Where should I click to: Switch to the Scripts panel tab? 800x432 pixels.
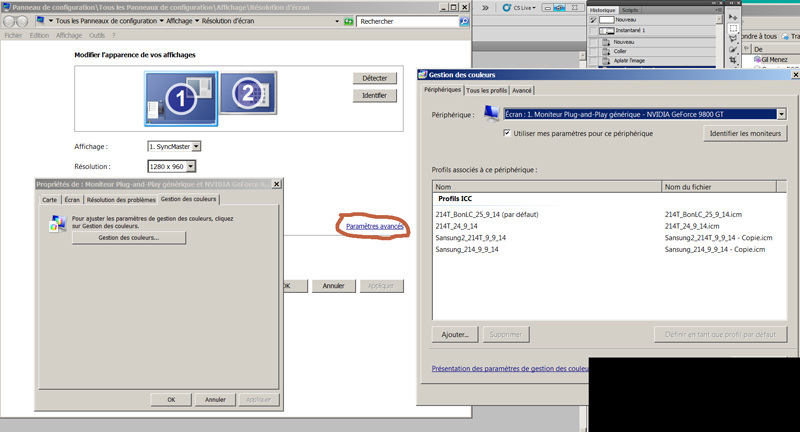click(630, 10)
